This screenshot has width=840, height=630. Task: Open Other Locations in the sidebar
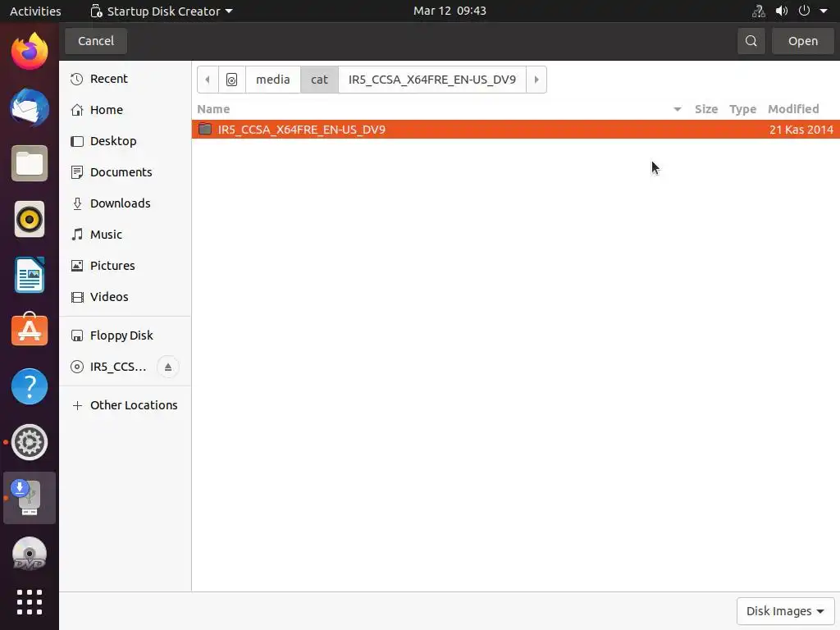pyautogui.click(x=126, y=405)
